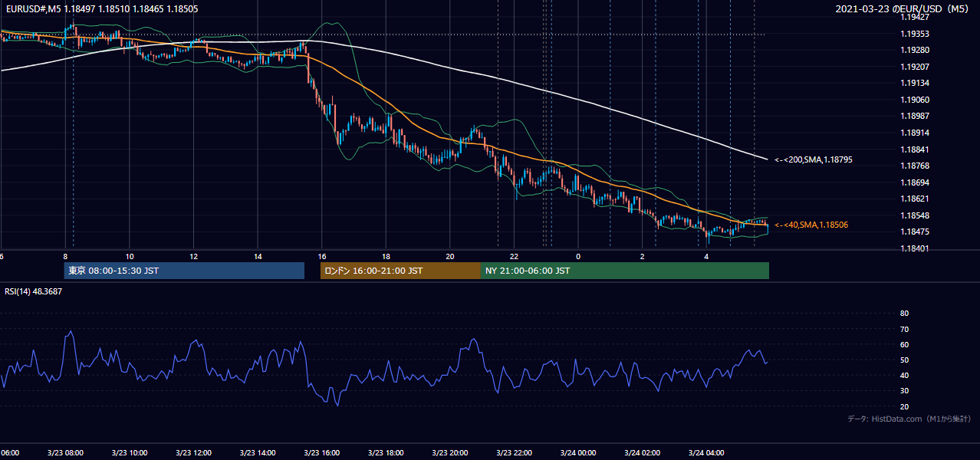
Task: Click the 40,SMA,1.18506 label
Action: coord(811,225)
